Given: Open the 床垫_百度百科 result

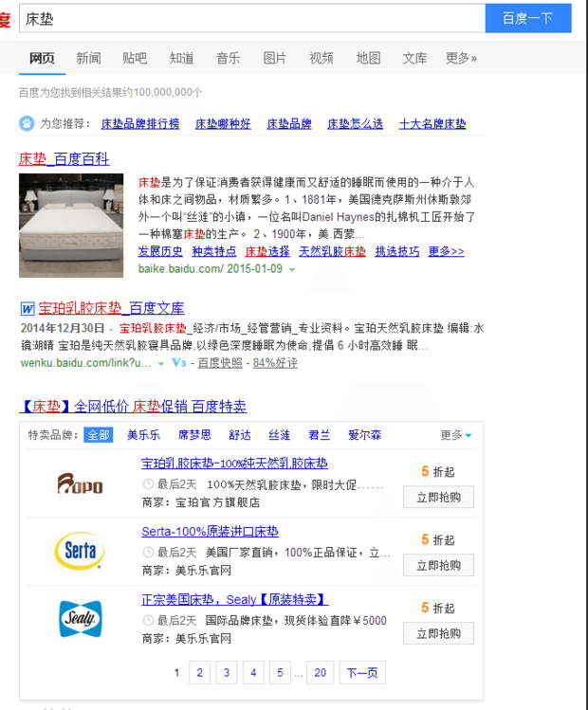Looking at the screenshot, I should click(64, 159).
